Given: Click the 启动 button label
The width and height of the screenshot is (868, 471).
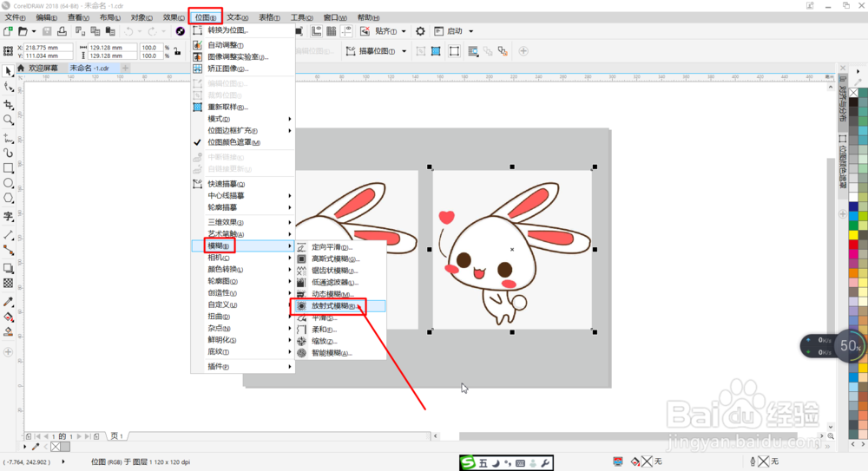Looking at the screenshot, I should (x=455, y=31).
